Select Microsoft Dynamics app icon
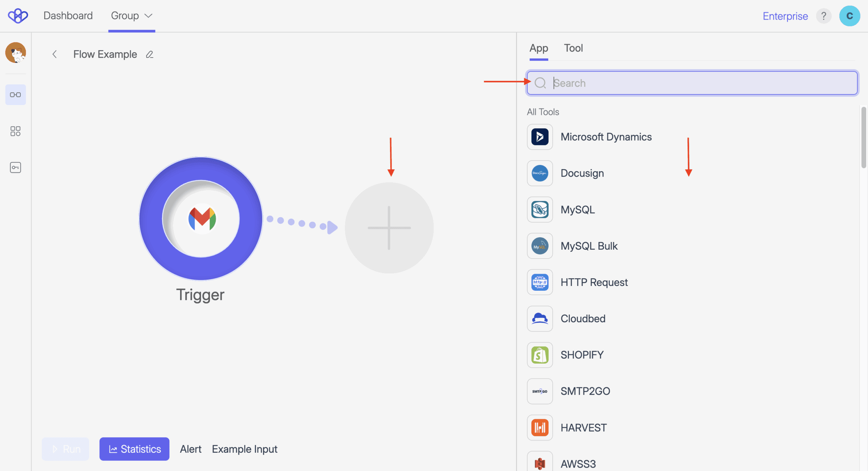This screenshot has width=868, height=471. point(540,137)
